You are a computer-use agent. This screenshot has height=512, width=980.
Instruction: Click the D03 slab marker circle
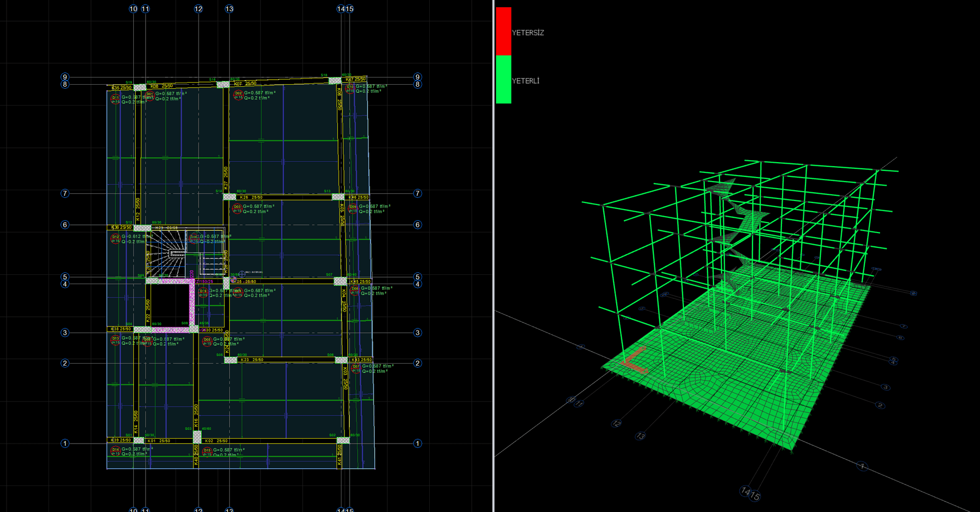237,209
